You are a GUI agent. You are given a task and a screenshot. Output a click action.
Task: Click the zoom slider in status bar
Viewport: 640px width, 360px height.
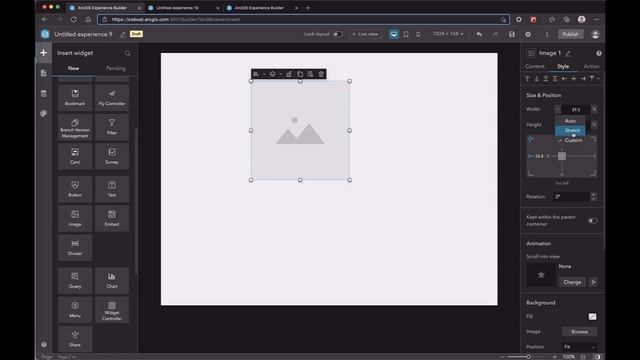528,357
